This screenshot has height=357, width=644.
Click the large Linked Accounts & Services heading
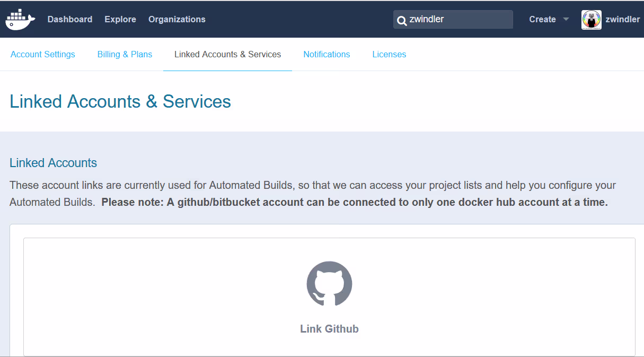(x=120, y=101)
